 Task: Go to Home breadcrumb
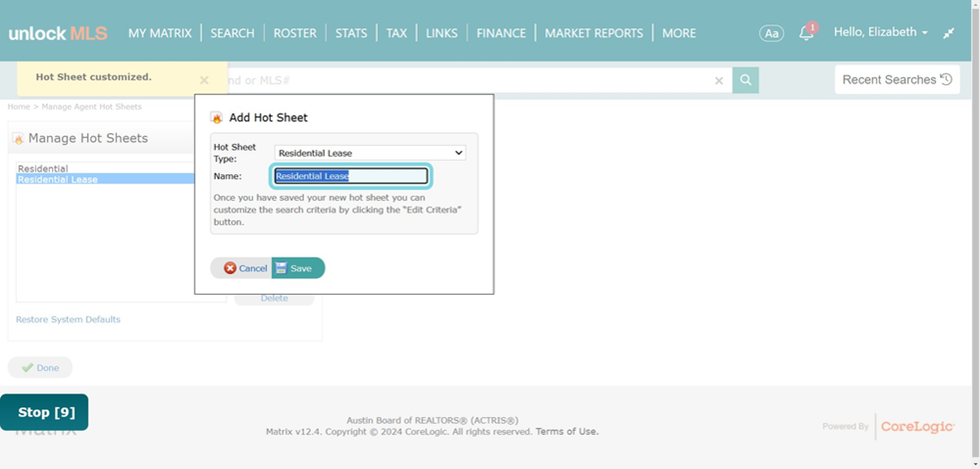(x=19, y=107)
